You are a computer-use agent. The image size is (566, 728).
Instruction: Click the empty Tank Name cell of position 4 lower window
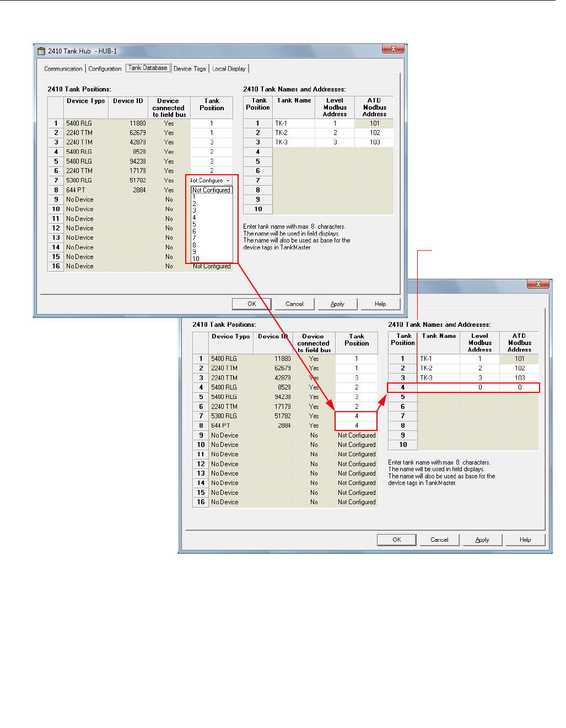[439, 387]
